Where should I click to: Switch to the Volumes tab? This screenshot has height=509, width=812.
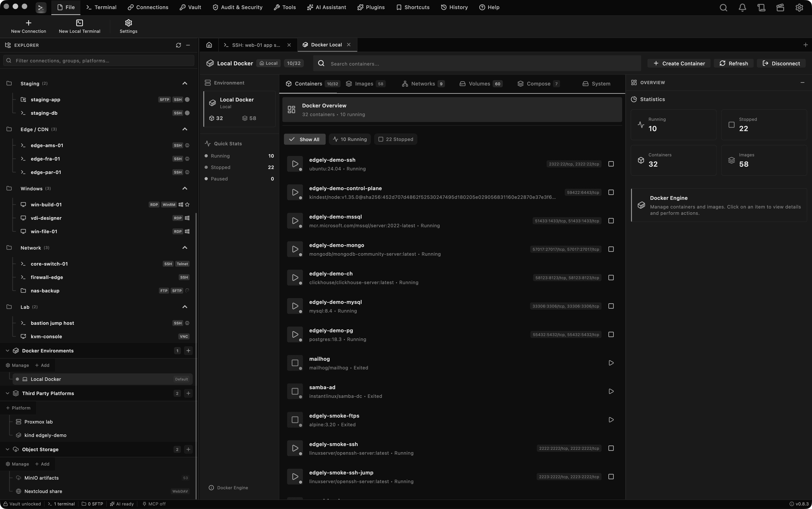[x=481, y=84]
